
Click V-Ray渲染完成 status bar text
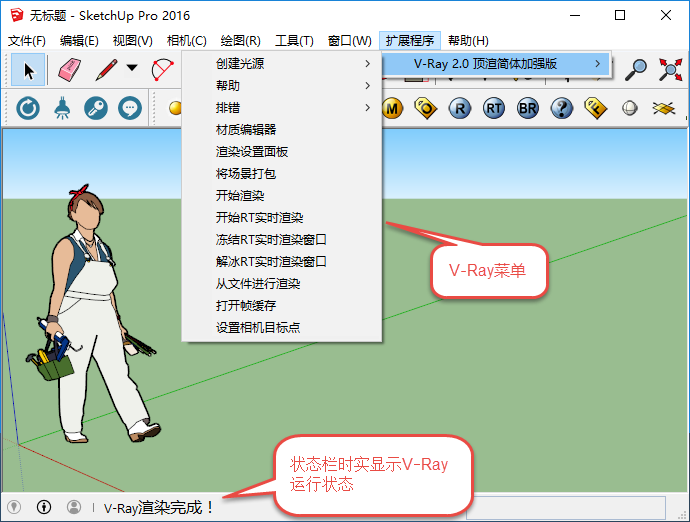[x=158, y=507]
